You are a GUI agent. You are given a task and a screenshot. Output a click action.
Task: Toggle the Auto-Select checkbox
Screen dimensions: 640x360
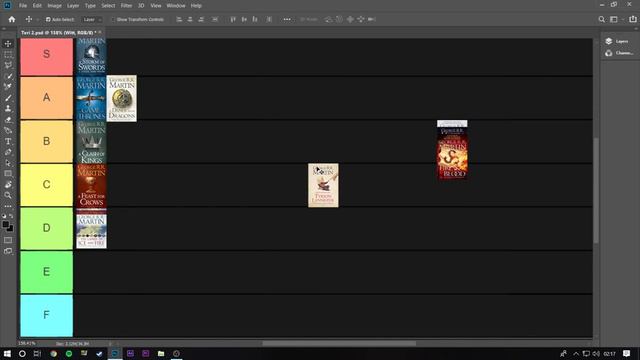48,19
